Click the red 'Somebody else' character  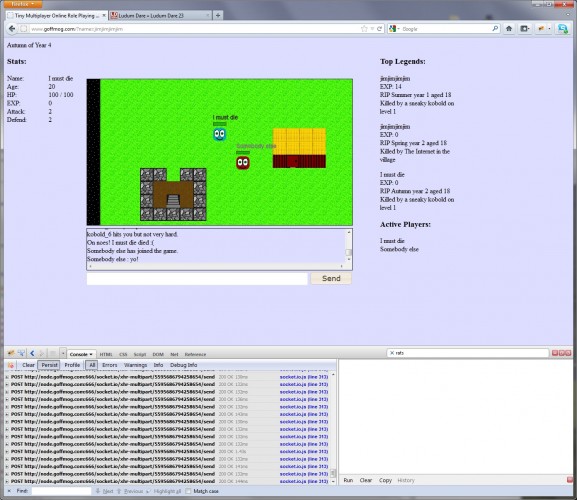click(243, 163)
